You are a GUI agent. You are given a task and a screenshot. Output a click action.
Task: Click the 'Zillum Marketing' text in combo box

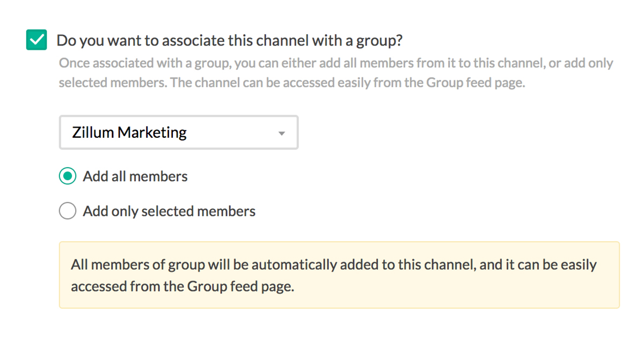[x=129, y=132]
